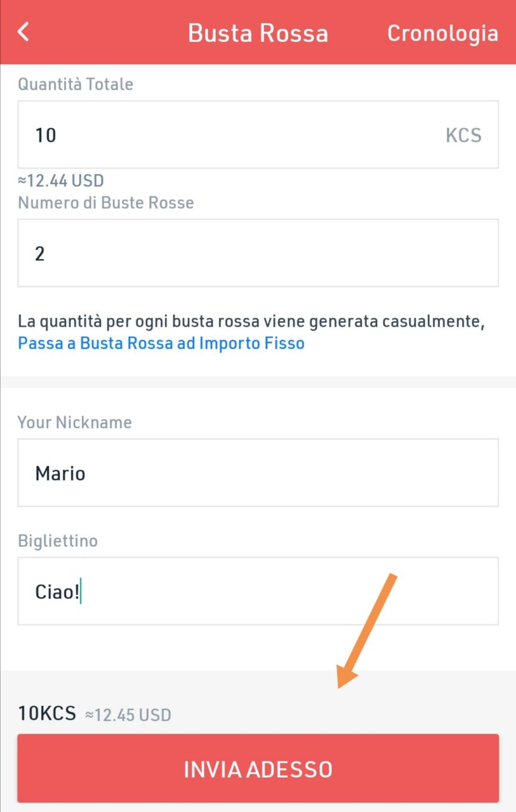Open the Cronologia history page
The width and height of the screenshot is (516, 812).
442,33
